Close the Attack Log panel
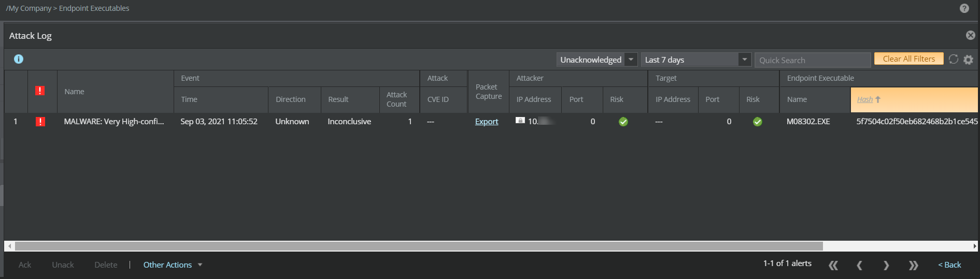The image size is (980, 279). tap(971, 35)
